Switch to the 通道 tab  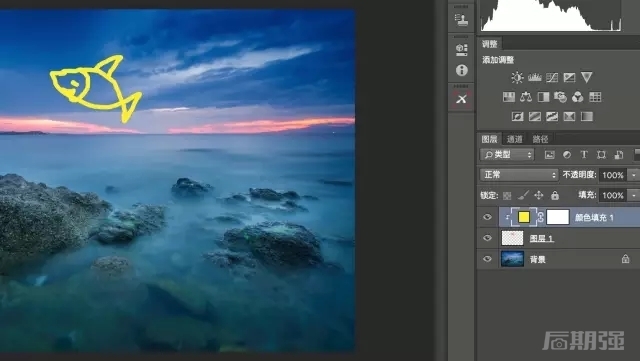pyautogui.click(x=515, y=139)
